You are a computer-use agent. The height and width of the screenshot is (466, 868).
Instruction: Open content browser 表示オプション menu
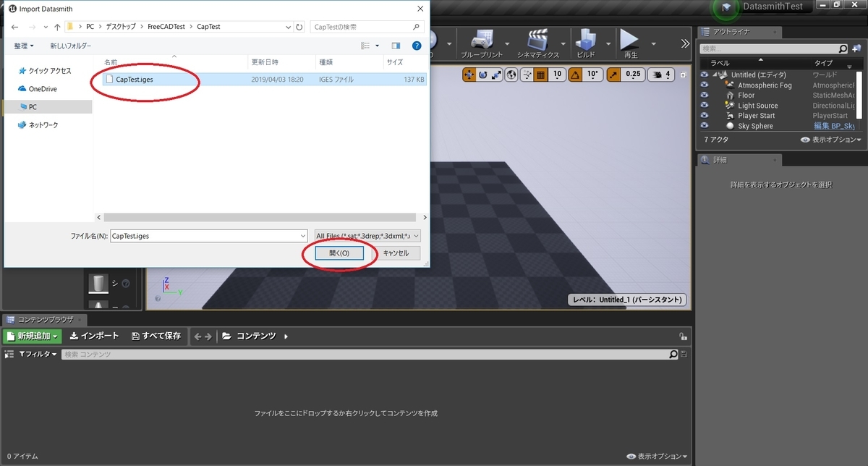click(x=658, y=457)
